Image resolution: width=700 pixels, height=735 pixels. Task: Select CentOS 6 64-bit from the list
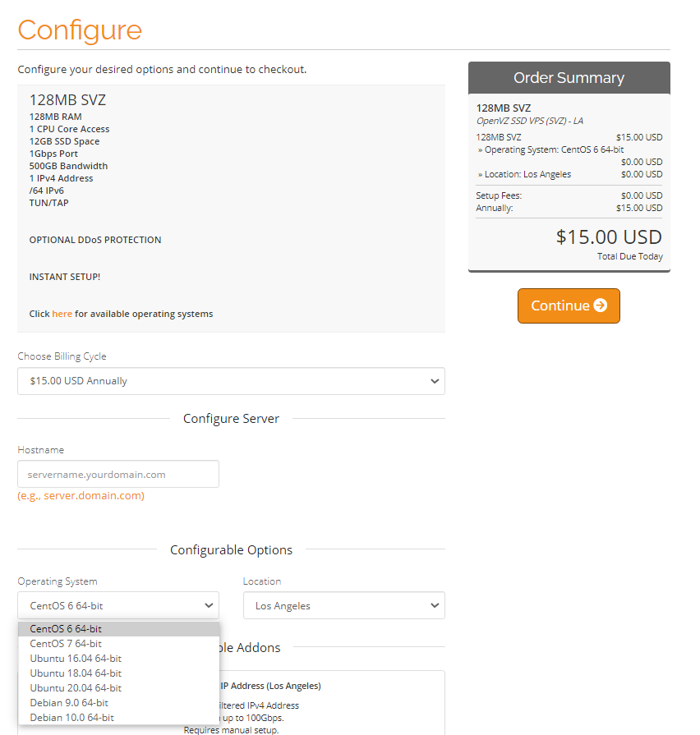[66, 629]
